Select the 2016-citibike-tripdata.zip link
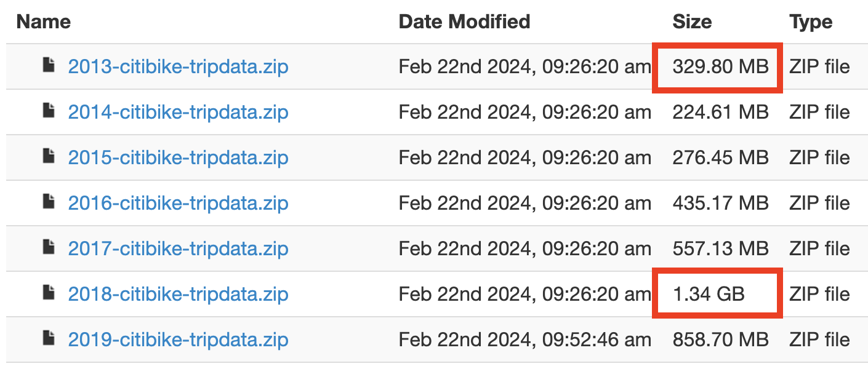This screenshot has width=868, height=369. [178, 203]
